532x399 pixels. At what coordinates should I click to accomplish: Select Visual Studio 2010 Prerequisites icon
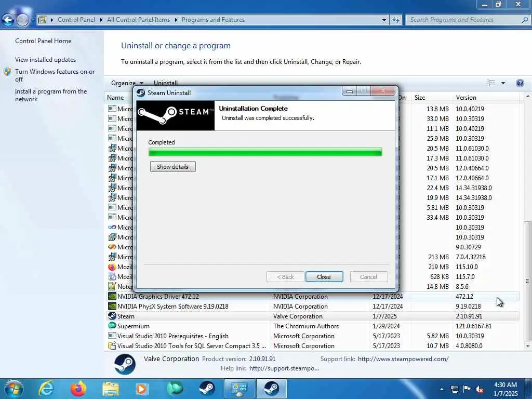pyautogui.click(x=112, y=336)
